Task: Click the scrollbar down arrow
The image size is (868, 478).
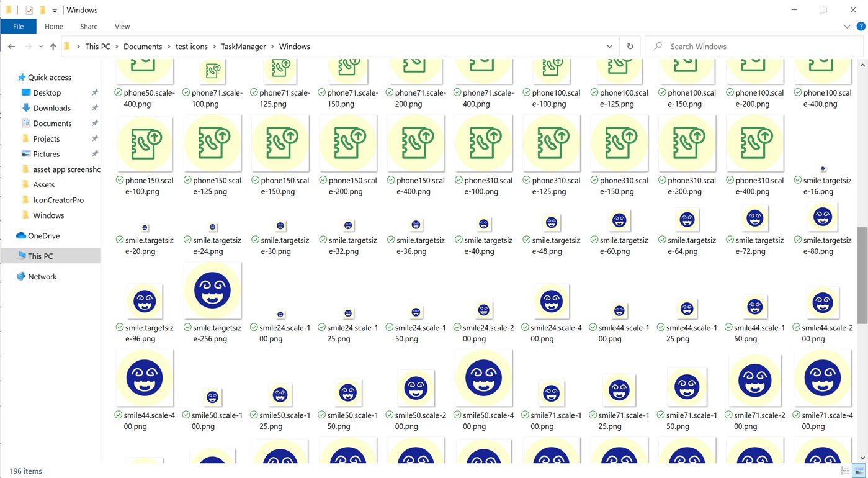Action: [x=862, y=458]
